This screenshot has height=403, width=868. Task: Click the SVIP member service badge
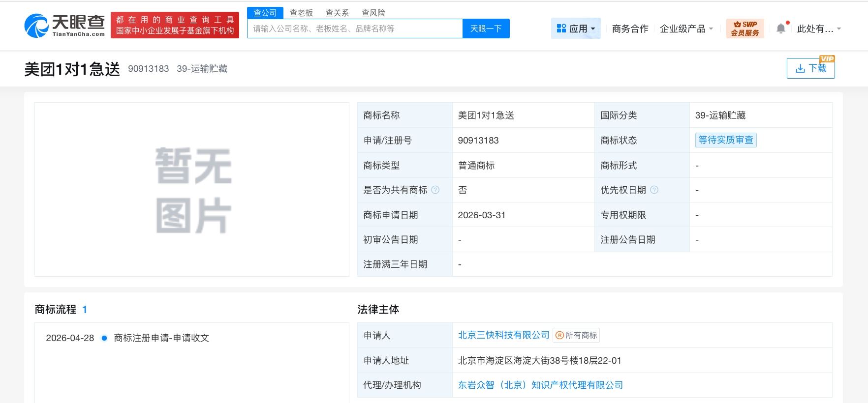(x=745, y=29)
